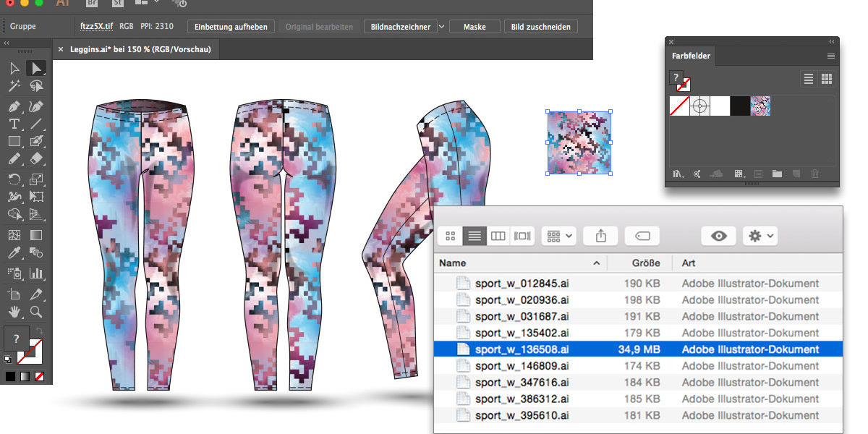Toggle Finder Quick Look eye button
868x434 pixels.
(718, 236)
